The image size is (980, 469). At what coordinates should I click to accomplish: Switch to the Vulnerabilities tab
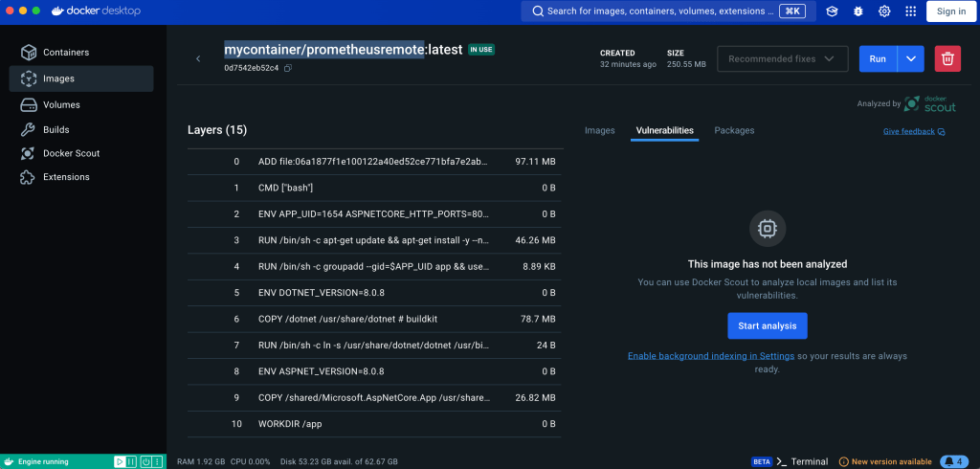[x=664, y=131]
